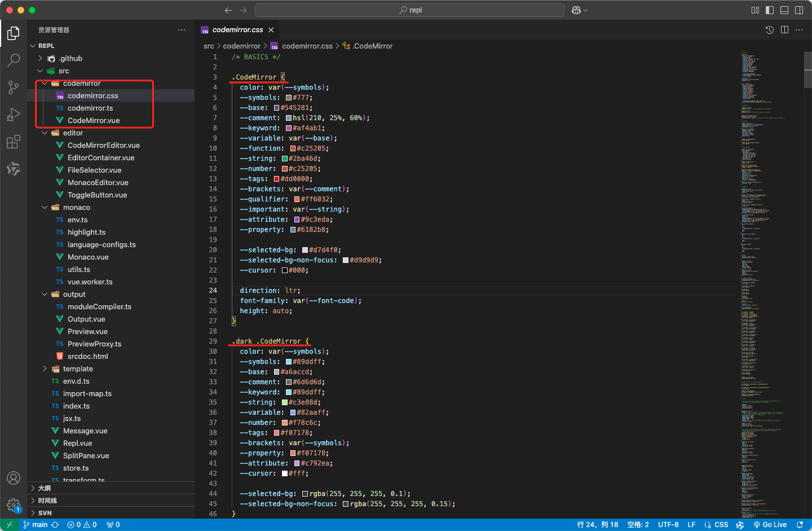Change line ending via LF
This screenshot has width=812, height=531.
[x=691, y=525]
